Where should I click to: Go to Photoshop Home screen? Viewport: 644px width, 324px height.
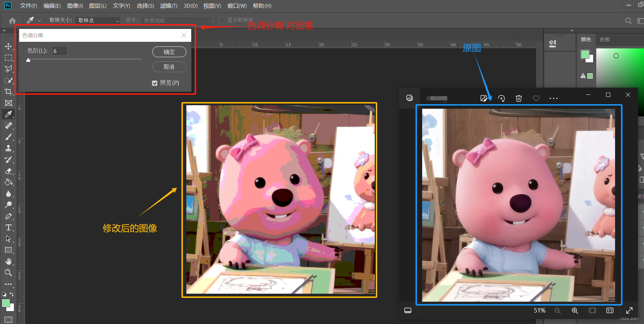tap(13, 21)
